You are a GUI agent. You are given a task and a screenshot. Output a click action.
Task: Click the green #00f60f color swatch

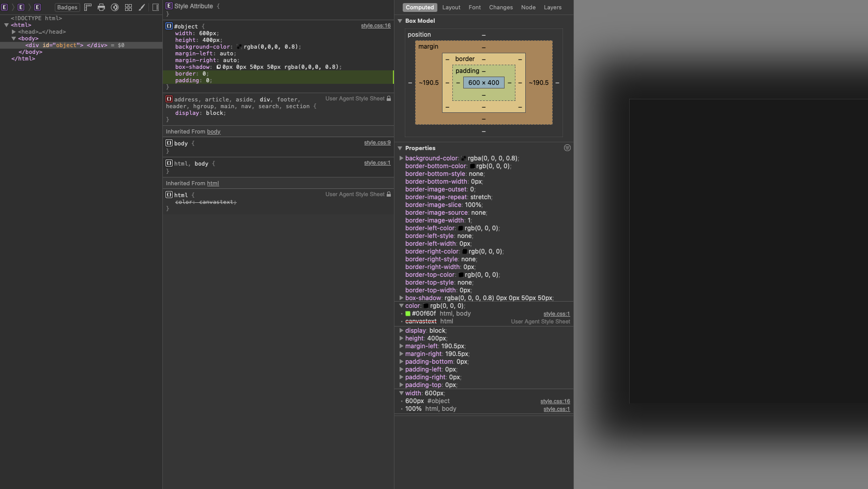408,314
